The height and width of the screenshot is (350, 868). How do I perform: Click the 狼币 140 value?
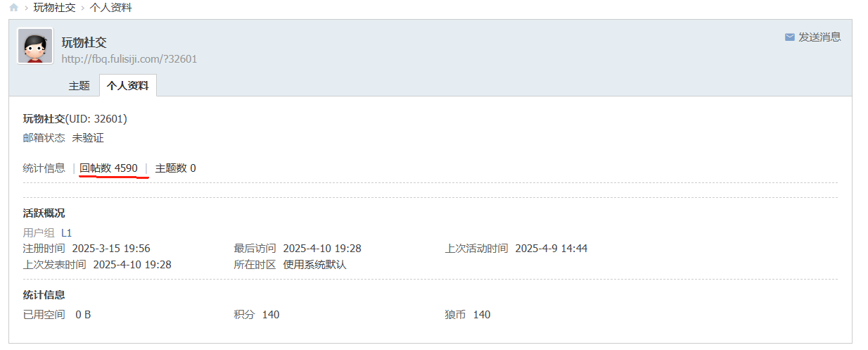point(482,315)
